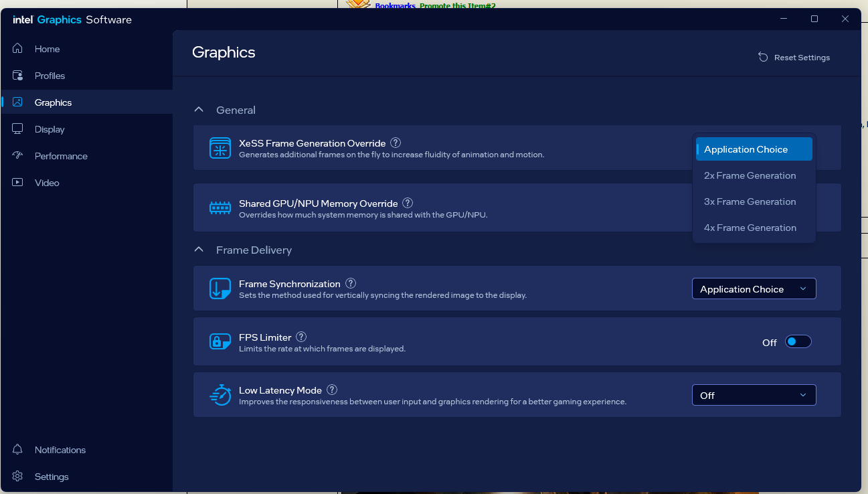This screenshot has width=868, height=494.
Task: Click the Shared GPU/NPU Memory help icon
Action: pyautogui.click(x=408, y=203)
